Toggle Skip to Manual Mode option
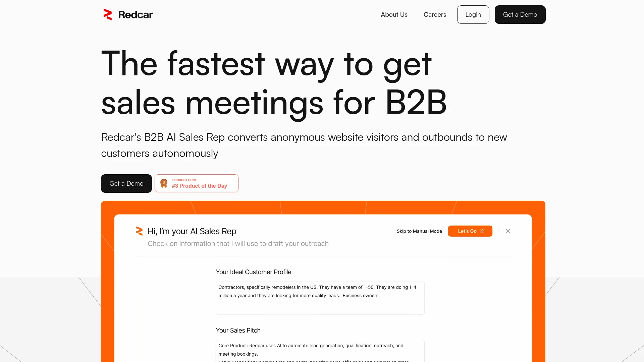 (419, 231)
